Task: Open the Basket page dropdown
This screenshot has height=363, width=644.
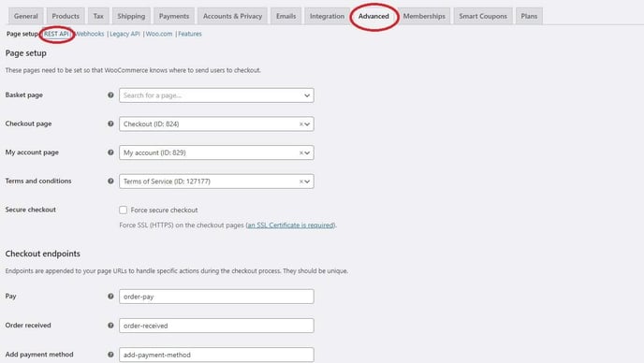Action: [216, 95]
